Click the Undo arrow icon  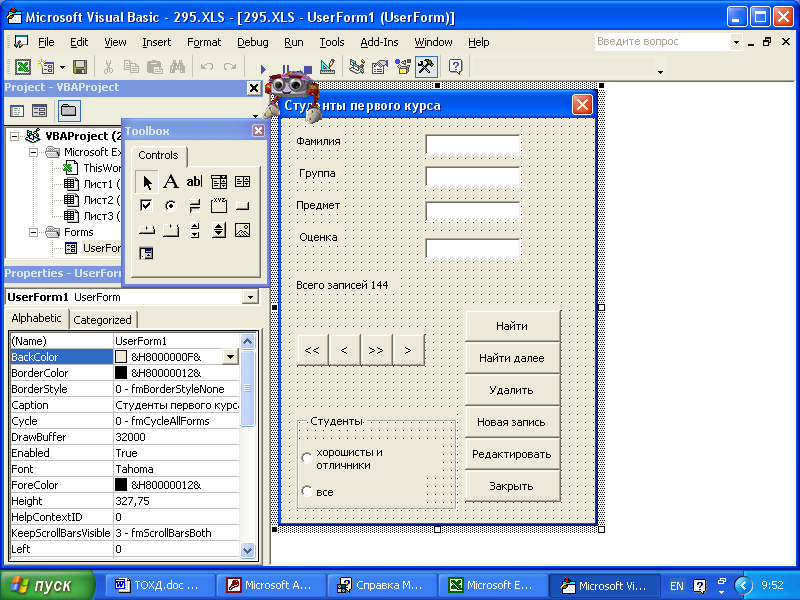click(207, 66)
